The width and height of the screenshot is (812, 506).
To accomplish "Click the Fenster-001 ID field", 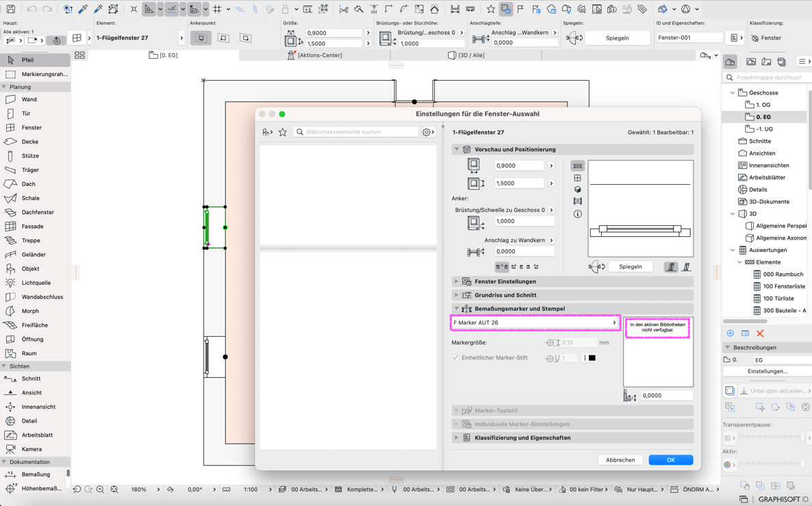I will 689,38.
